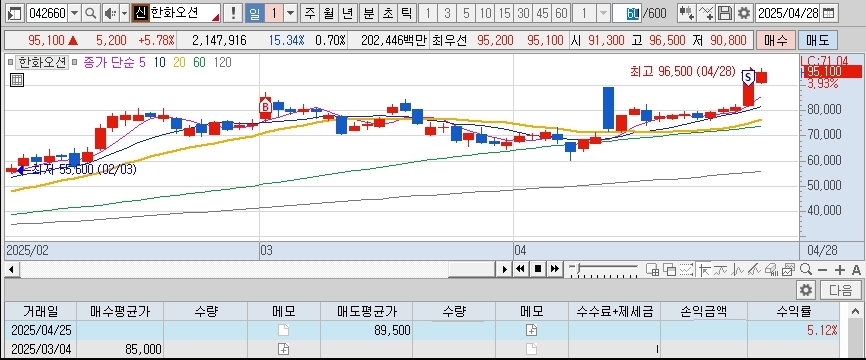Open trade log settings gear icon
This screenshot has width=866, height=360.
click(x=806, y=290)
